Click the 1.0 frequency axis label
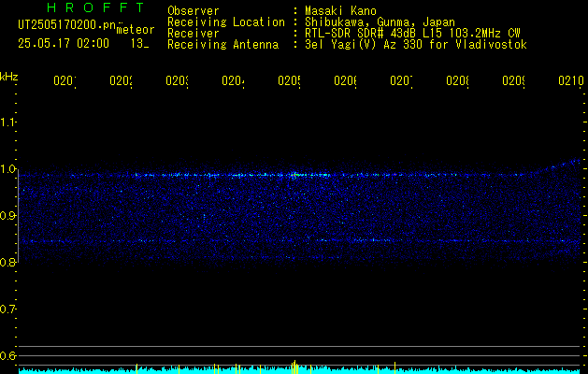This screenshot has height=374, width=588. (7, 169)
